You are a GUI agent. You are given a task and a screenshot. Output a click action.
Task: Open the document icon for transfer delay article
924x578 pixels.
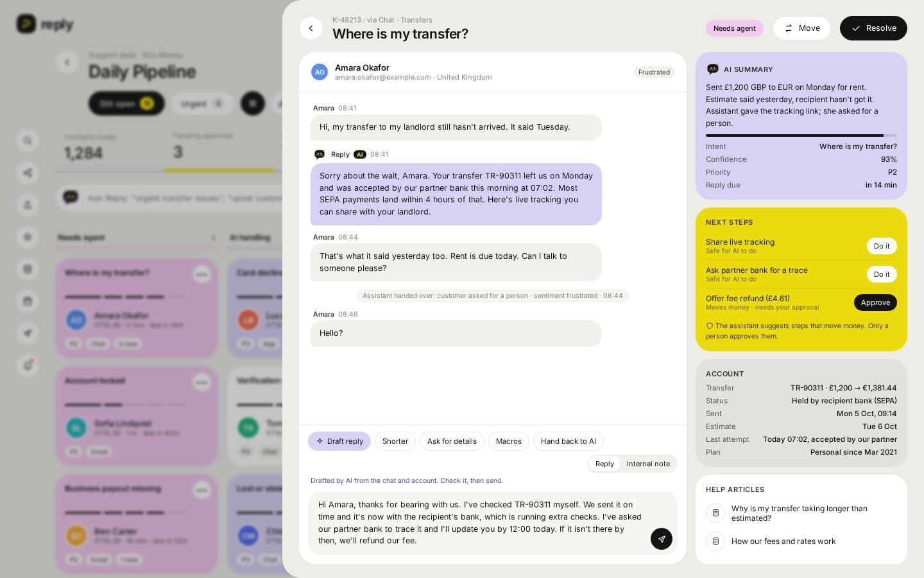[715, 513]
